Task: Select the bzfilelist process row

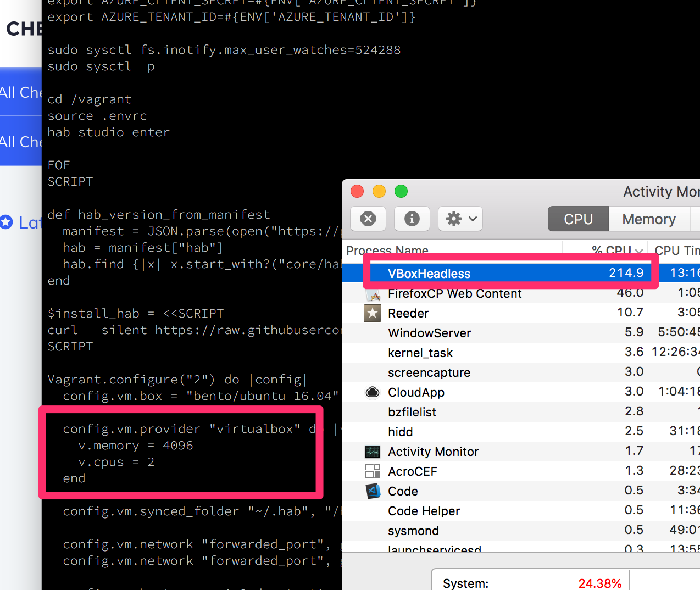Action: 521,411
